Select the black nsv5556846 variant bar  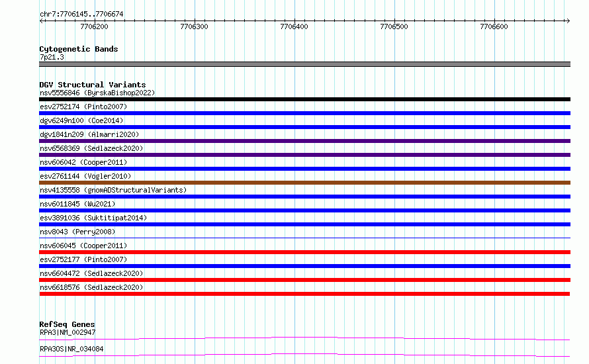click(304, 99)
